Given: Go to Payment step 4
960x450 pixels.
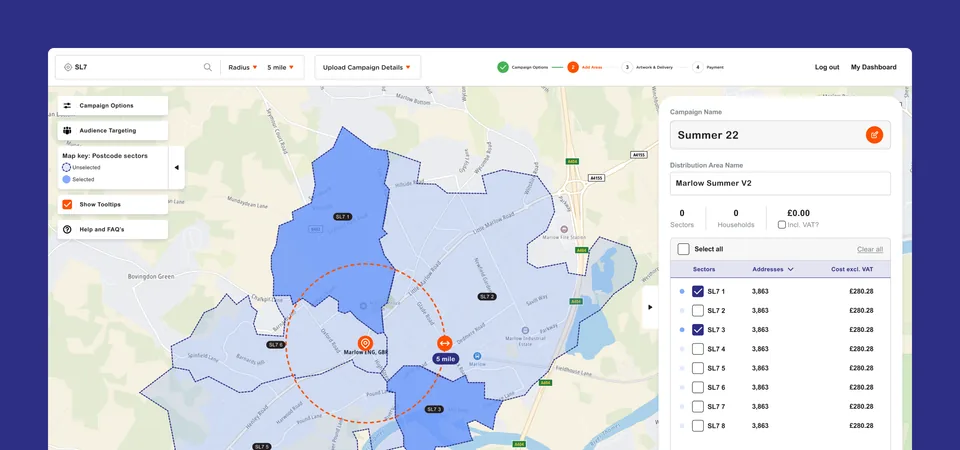Looking at the screenshot, I should [x=708, y=67].
